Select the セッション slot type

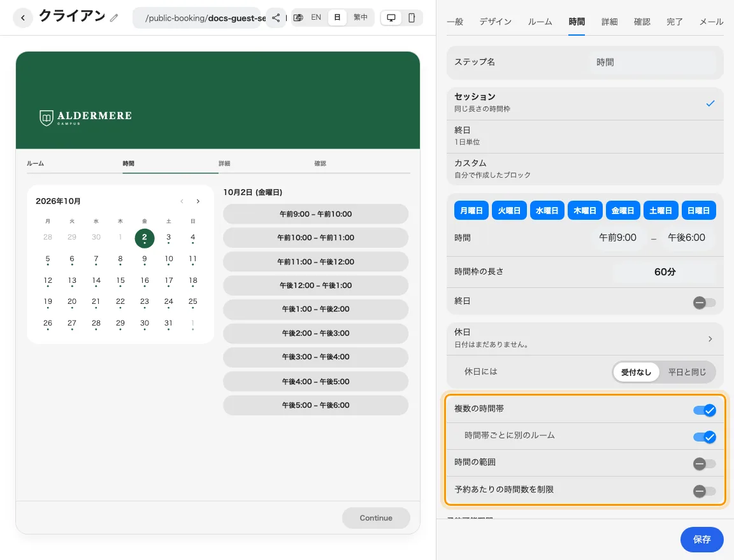click(585, 103)
